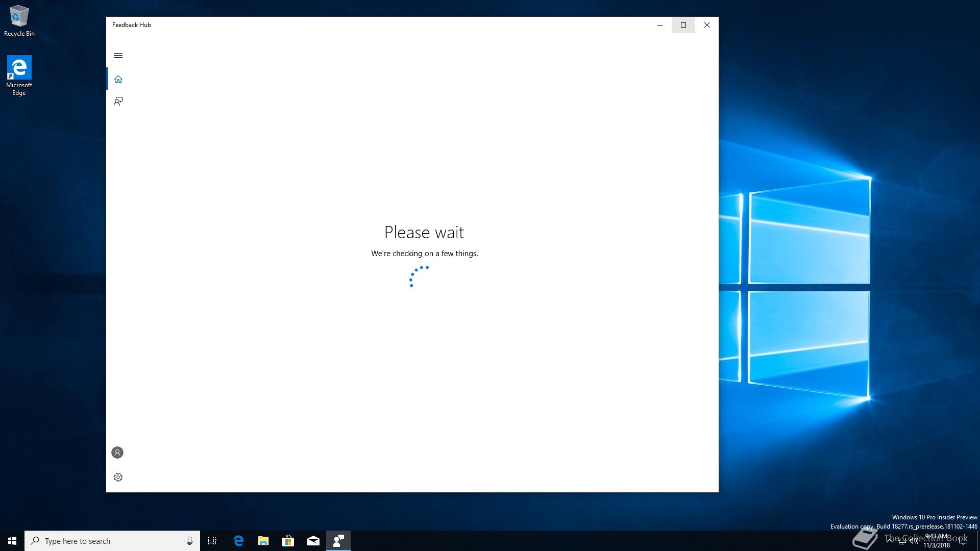Click the taskbar search box
Screen dimensions: 980x551
(x=112, y=541)
